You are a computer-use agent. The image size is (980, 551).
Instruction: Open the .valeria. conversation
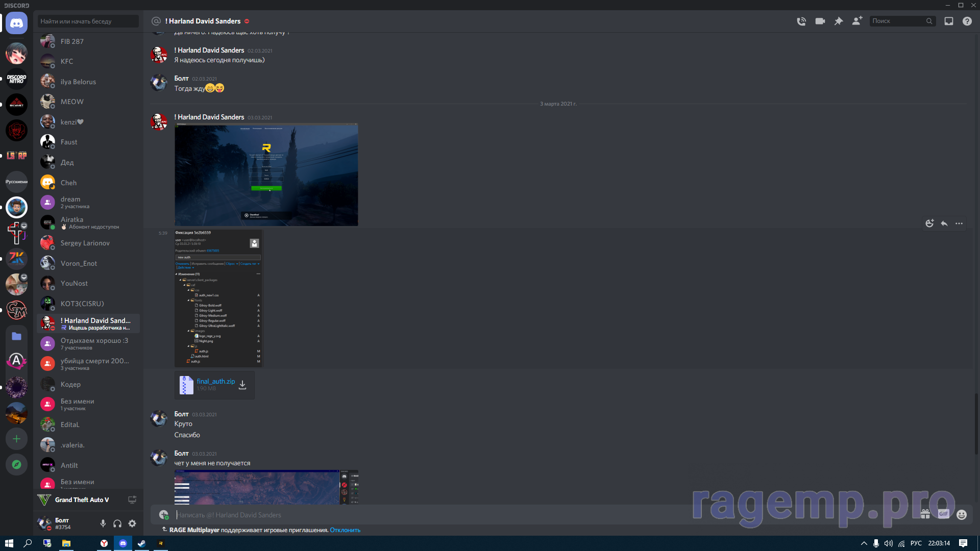click(88, 445)
